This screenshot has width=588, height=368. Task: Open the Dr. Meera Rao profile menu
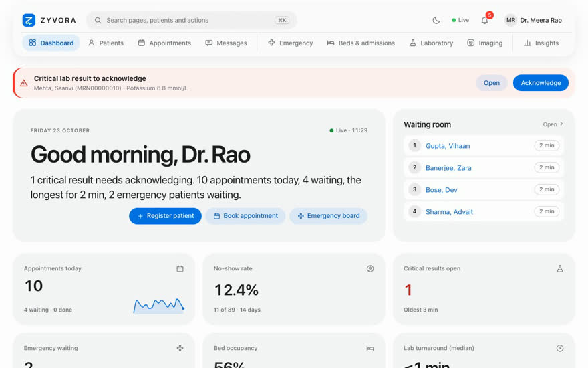coord(533,20)
